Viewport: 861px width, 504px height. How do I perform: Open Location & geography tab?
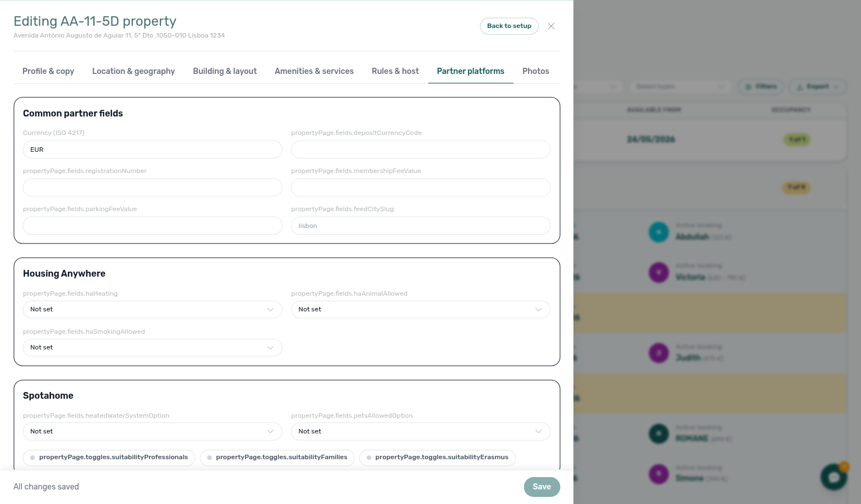pyautogui.click(x=133, y=71)
